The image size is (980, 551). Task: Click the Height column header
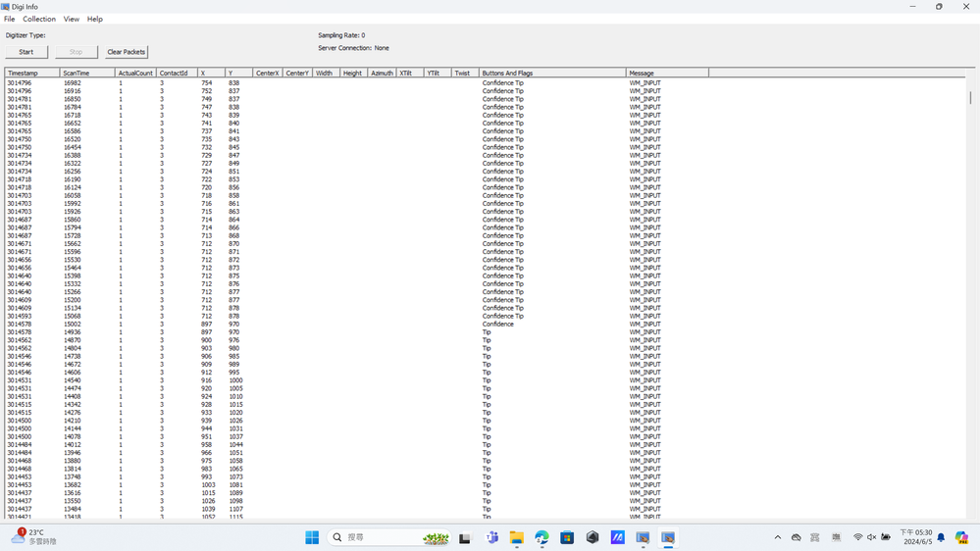[354, 74]
